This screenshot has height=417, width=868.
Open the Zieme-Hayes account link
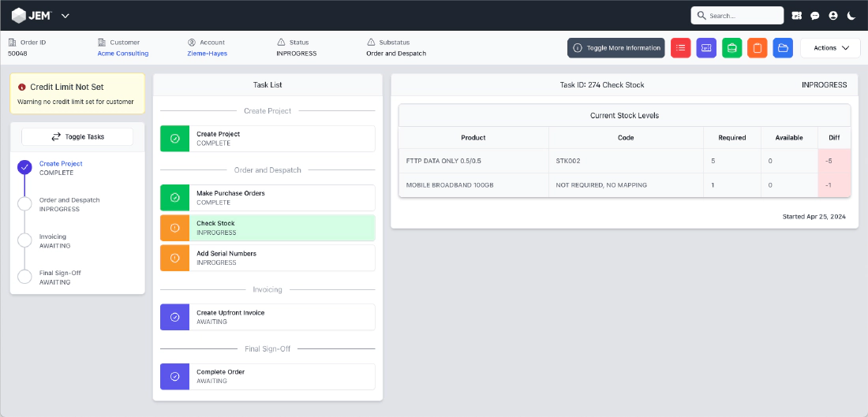(x=208, y=54)
